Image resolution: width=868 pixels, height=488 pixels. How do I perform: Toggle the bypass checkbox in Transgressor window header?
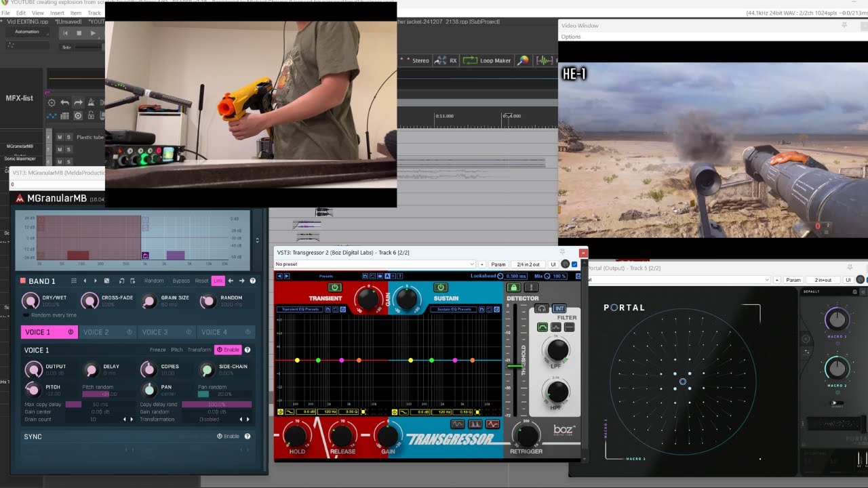574,264
